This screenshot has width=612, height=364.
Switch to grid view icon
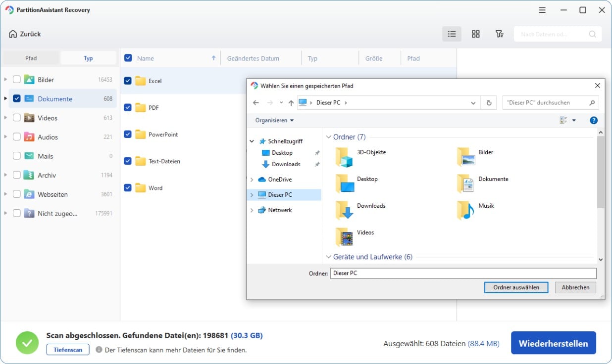point(476,34)
